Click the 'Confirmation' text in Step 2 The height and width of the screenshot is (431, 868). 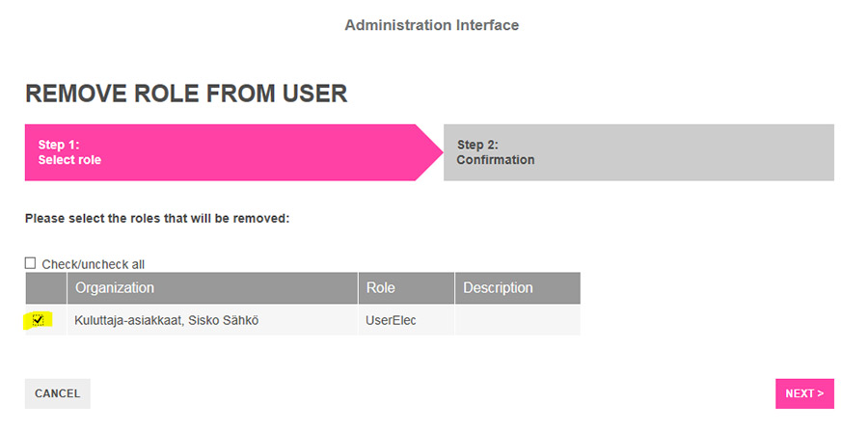click(x=496, y=160)
